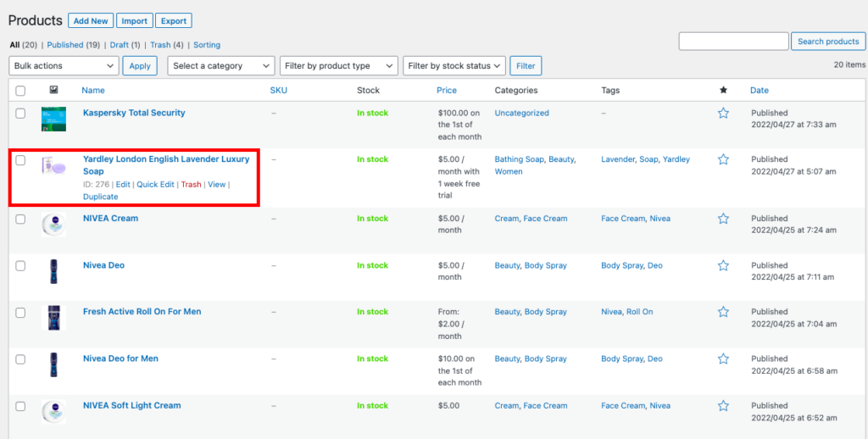Click NIVEA Cream product thumbnail
868x439 pixels.
[x=53, y=225]
